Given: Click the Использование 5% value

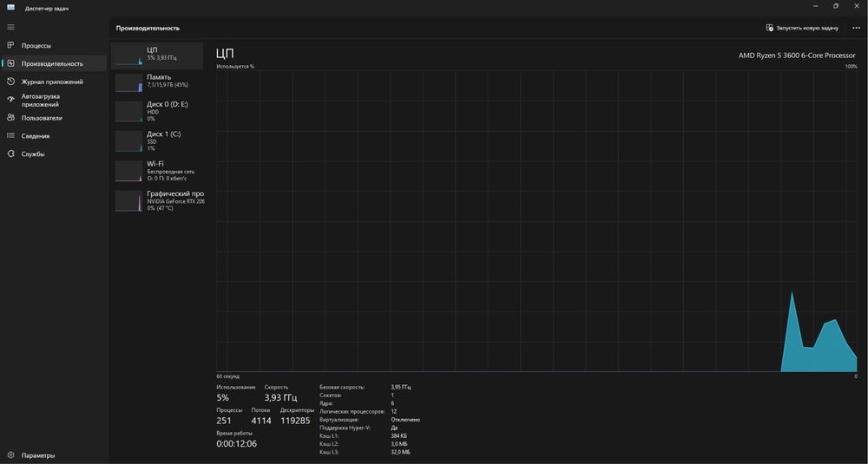Looking at the screenshot, I should pos(222,397).
